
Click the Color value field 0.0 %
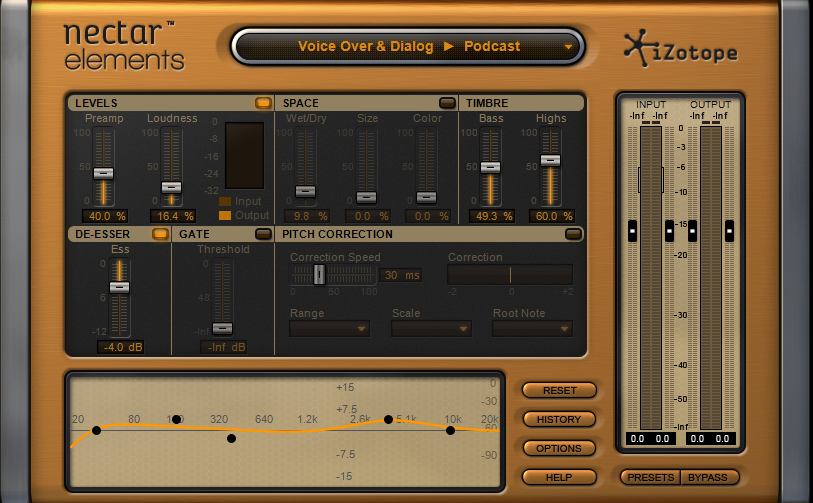tap(428, 216)
